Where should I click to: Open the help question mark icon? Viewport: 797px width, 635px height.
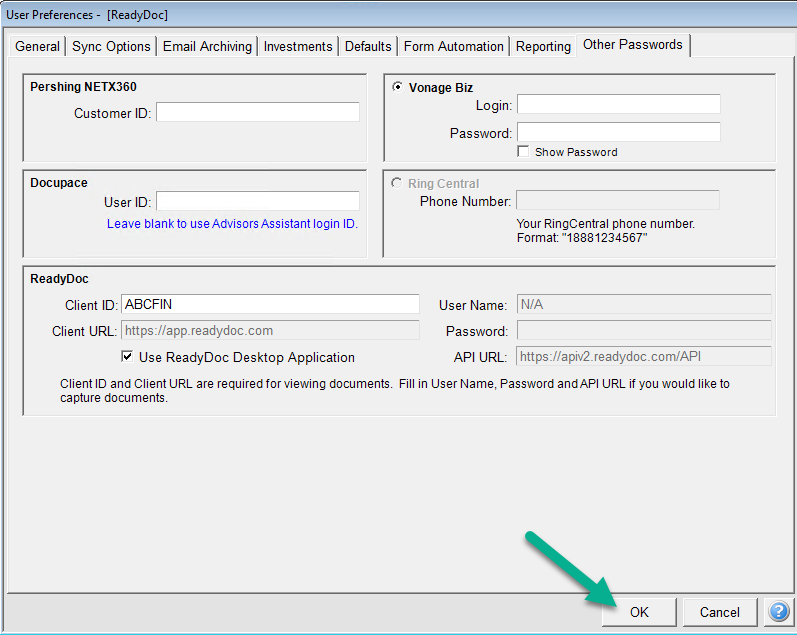[779, 612]
